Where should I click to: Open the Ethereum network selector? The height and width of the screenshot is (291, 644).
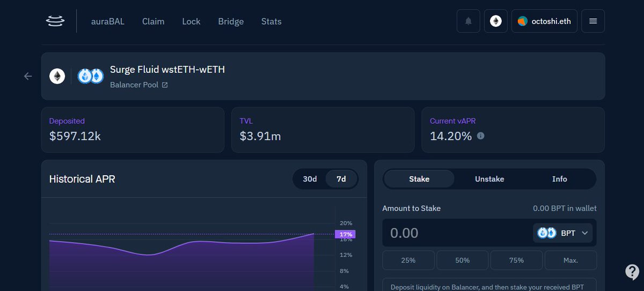pos(495,21)
